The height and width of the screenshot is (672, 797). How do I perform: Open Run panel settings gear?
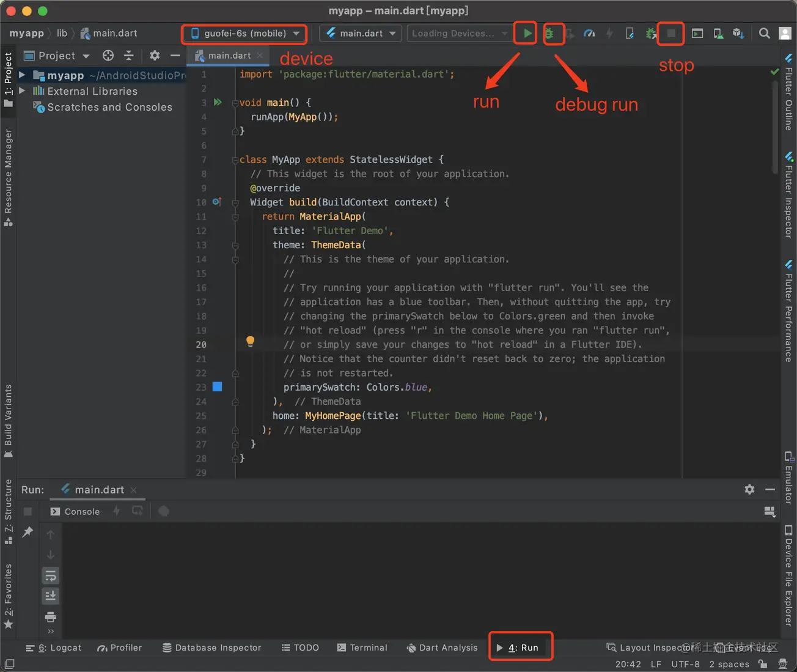(x=749, y=489)
